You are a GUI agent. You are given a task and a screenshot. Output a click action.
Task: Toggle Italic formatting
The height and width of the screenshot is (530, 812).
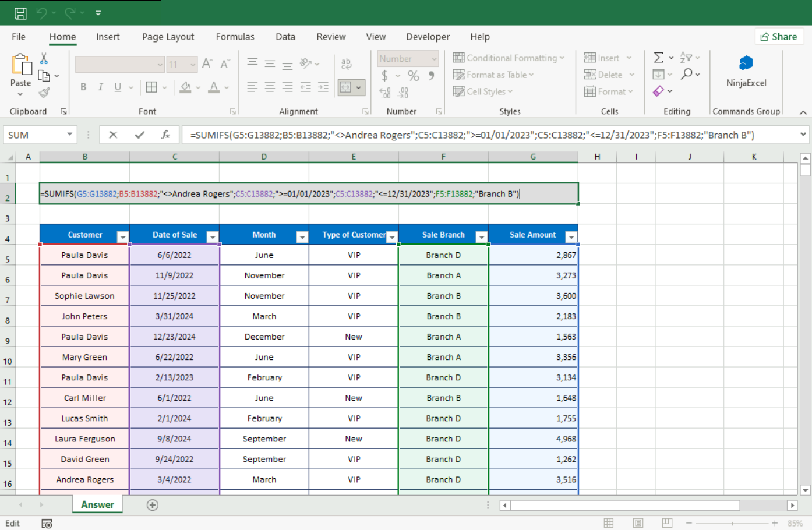[100, 87]
